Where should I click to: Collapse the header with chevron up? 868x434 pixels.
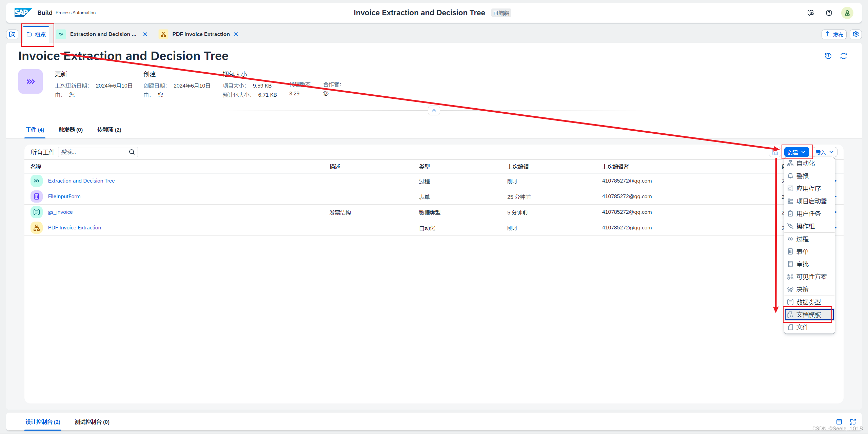coord(434,111)
